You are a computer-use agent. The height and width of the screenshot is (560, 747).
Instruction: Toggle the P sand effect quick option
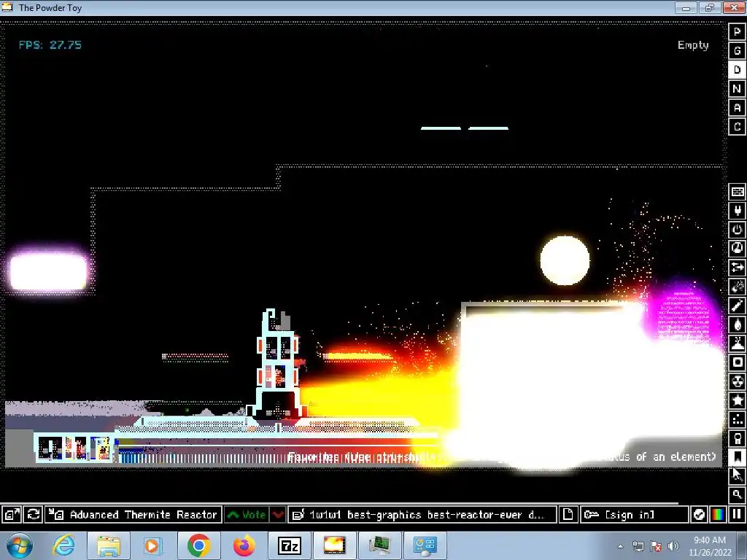click(x=737, y=32)
